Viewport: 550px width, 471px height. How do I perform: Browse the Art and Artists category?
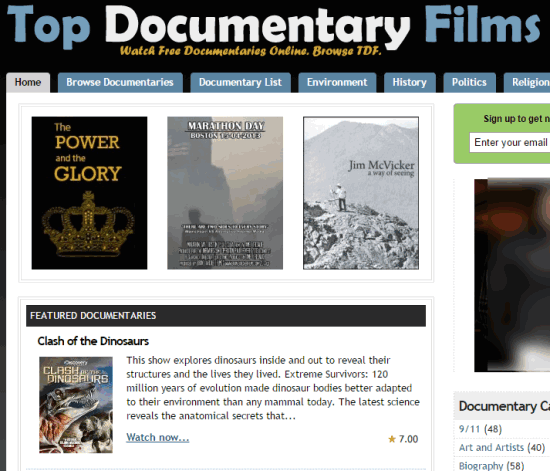pos(502,448)
